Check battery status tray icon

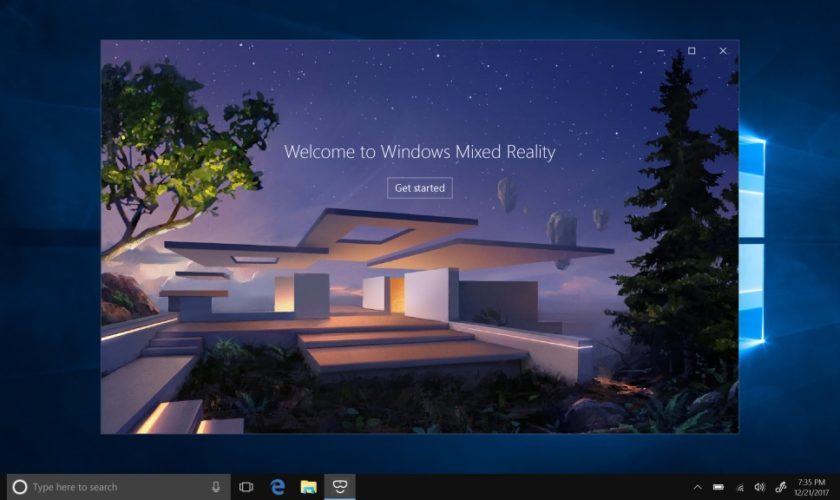[718, 487]
